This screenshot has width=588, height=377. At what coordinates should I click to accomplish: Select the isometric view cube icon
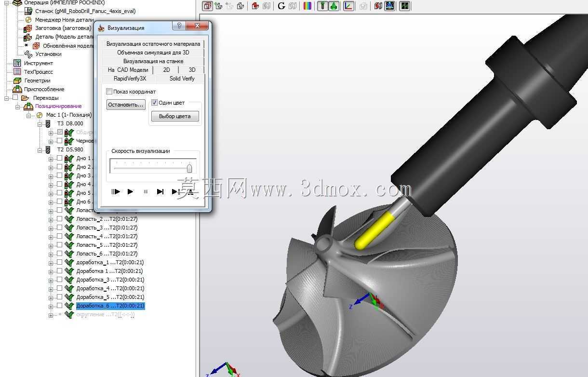(x=208, y=6)
